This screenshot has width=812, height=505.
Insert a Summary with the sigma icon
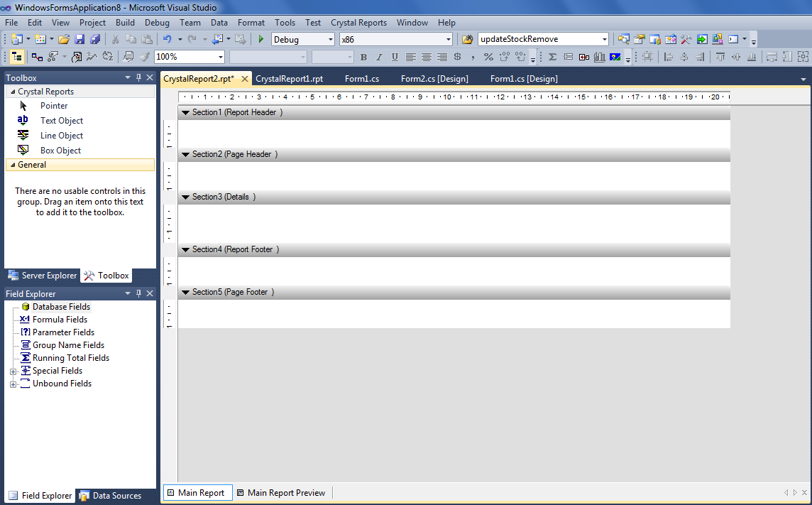pyautogui.click(x=552, y=56)
